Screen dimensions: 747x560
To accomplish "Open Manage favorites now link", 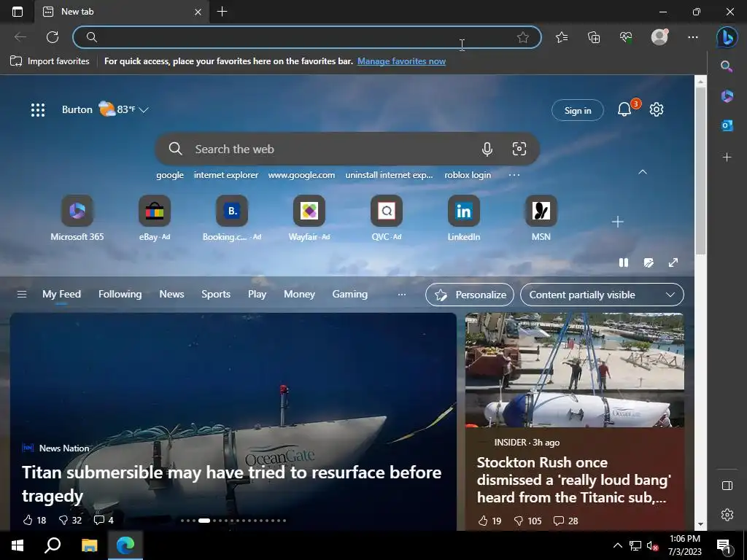I will point(402,61).
